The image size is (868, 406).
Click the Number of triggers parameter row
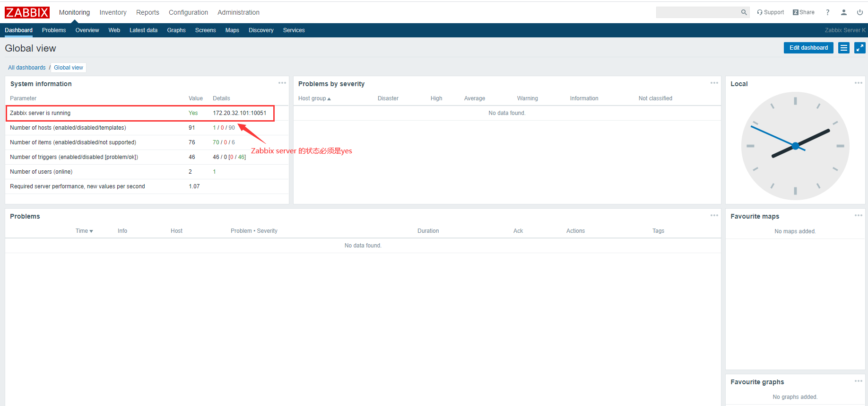pyautogui.click(x=147, y=157)
